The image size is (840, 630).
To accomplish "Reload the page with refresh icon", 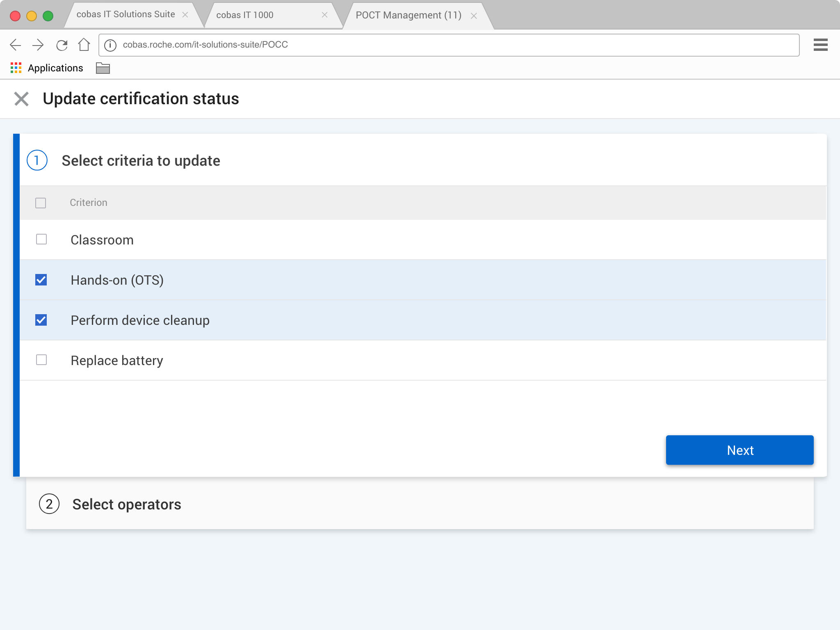I will pos(62,45).
